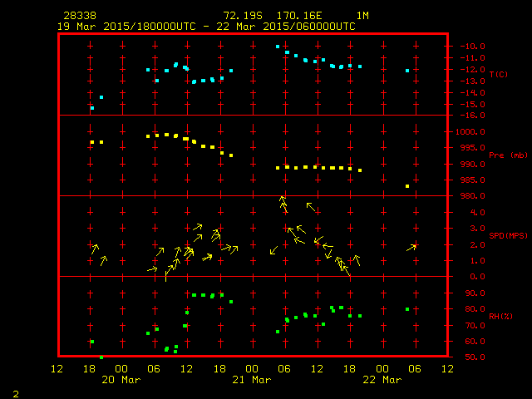Image resolution: width=532 pixels, height=399 pixels.
Task: Click the T(C) temperature axis label
Action: pyautogui.click(x=498, y=75)
